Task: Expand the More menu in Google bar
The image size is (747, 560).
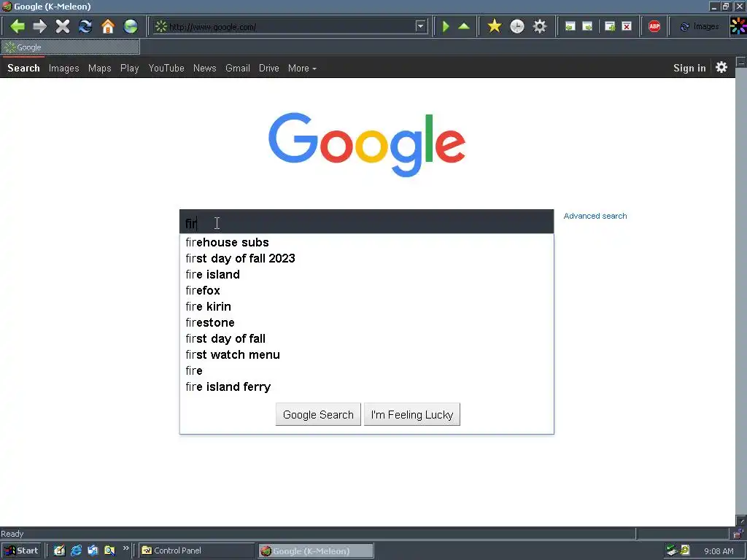Action: 302,68
